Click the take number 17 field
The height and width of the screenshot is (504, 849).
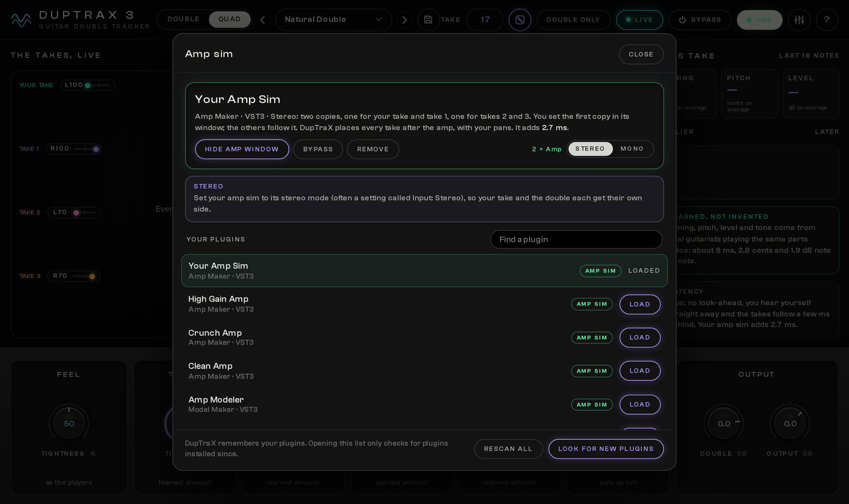point(485,20)
